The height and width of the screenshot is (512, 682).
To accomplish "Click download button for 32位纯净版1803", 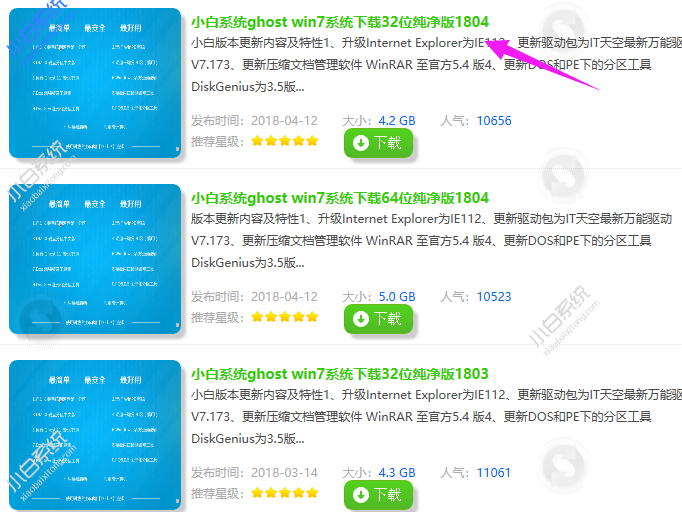I will point(377,495).
